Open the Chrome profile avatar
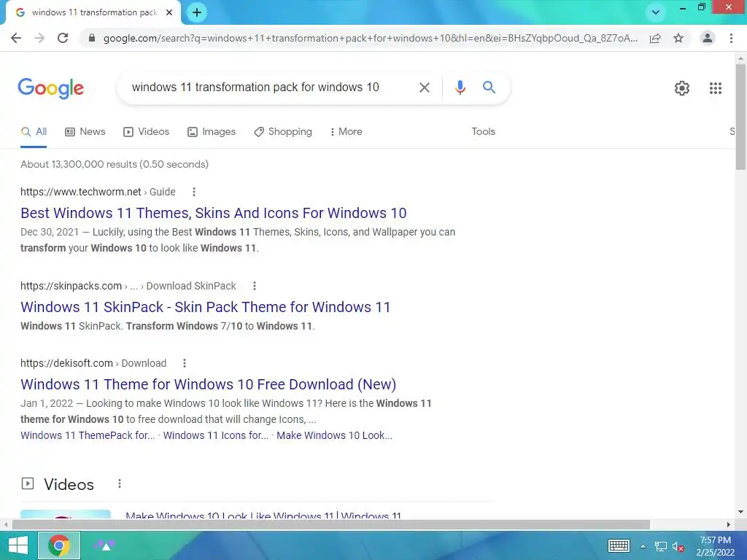This screenshot has width=747, height=560. click(x=708, y=38)
